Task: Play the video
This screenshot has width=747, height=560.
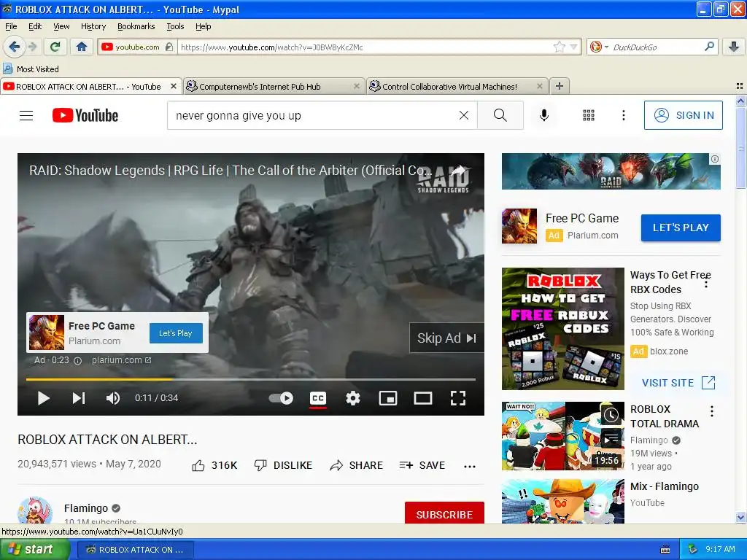Action: pyautogui.click(x=44, y=398)
